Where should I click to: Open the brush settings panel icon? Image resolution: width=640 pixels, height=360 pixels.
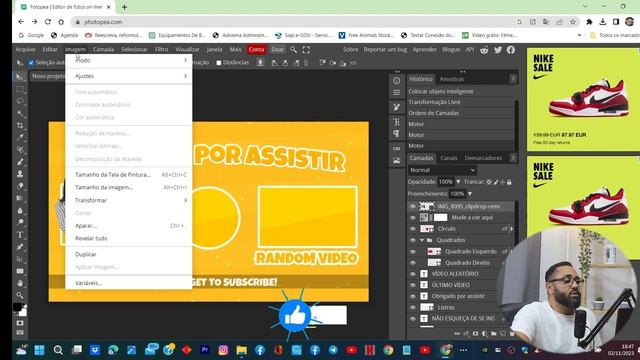pos(396,107)
